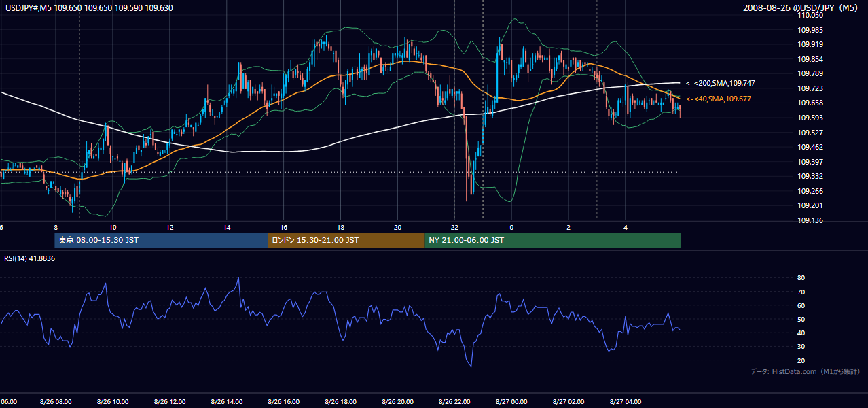
Task: Click the RSI 80 level label
Action: point(801,278)
